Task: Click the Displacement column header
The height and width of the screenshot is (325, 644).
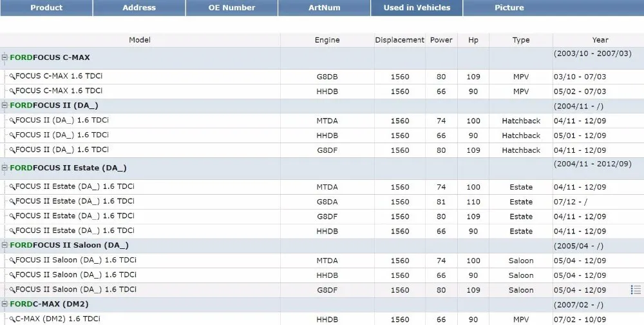Action: pos(400,40)
